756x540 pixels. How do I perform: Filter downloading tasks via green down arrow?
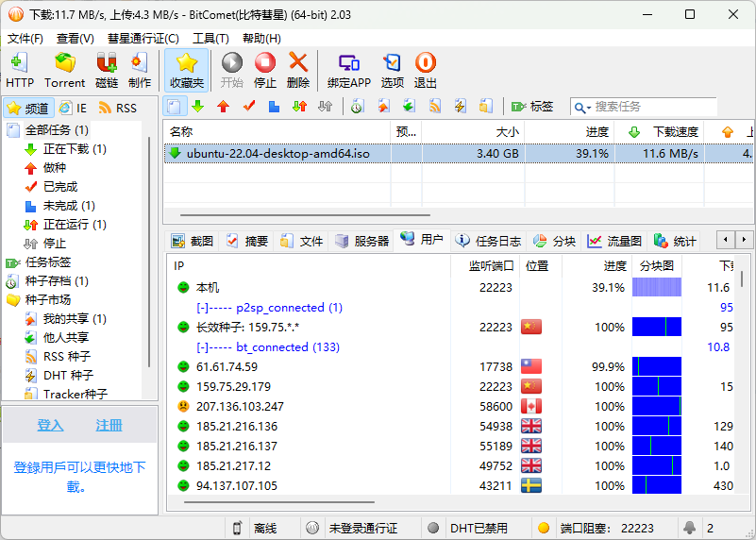[x=197, y=106]
